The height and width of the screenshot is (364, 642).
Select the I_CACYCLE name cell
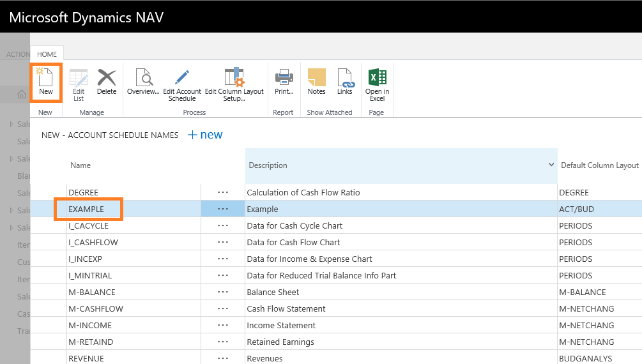tap(134, 225)
